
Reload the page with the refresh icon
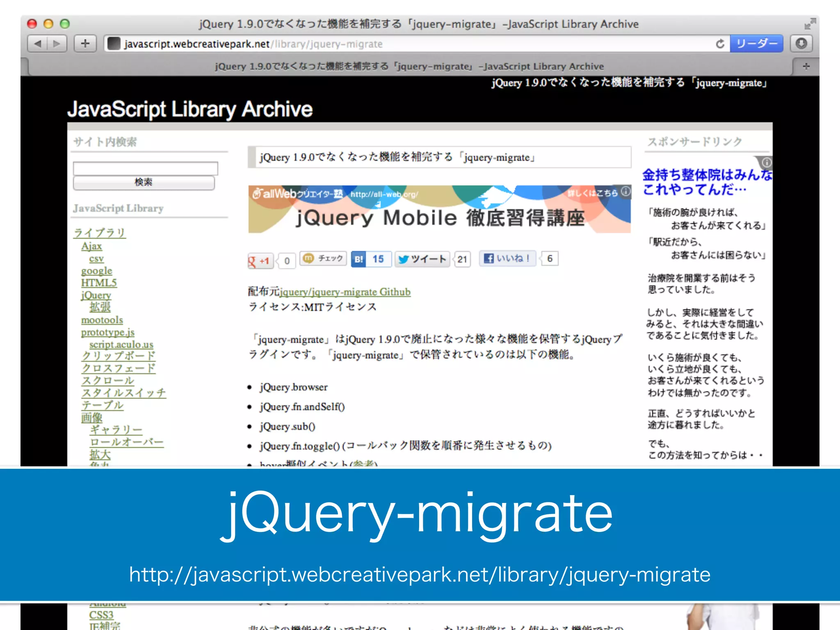point(720,43)
